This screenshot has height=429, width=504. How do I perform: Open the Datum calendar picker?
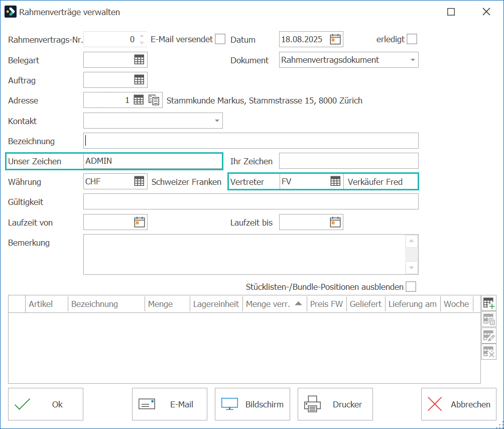pyautogui.click(x=335, y=39)
